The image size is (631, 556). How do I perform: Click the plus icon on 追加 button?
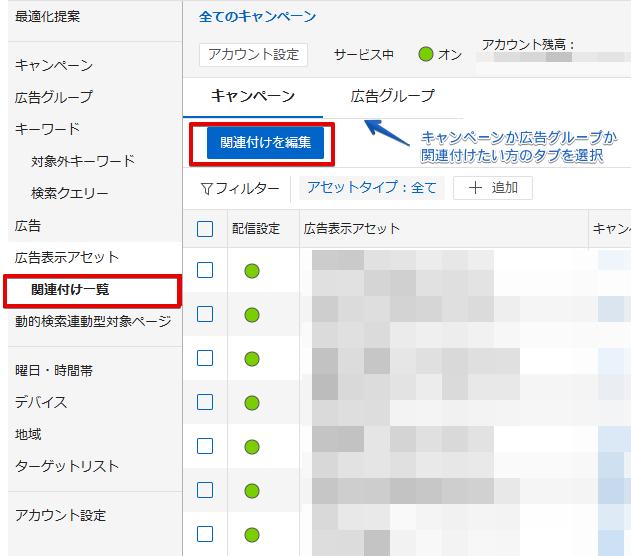[x=475, y=188]
